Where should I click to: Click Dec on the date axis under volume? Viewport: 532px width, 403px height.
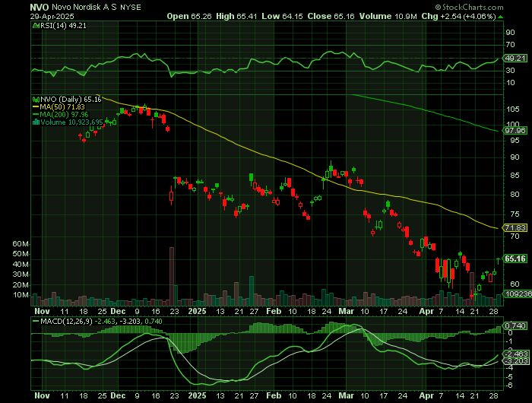[118, 311]
